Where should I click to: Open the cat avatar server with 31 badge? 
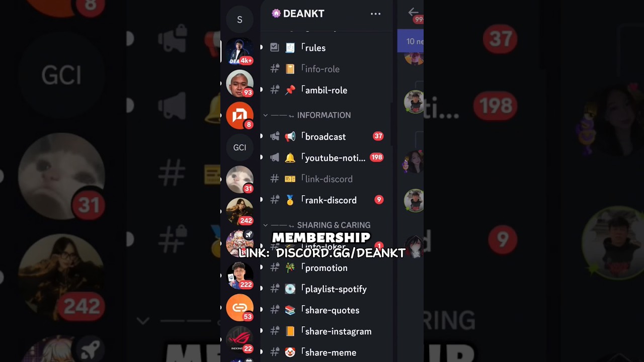click(x=239, y=179)
